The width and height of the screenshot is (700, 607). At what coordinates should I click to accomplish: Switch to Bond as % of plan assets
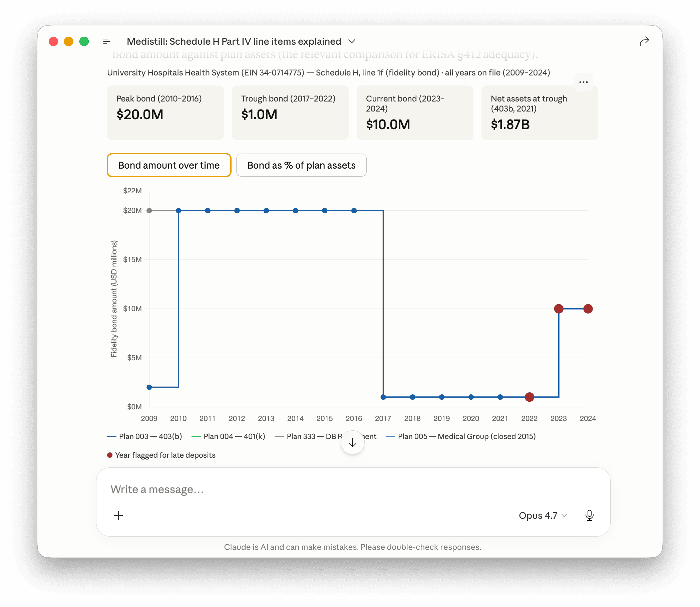[301, 165]
